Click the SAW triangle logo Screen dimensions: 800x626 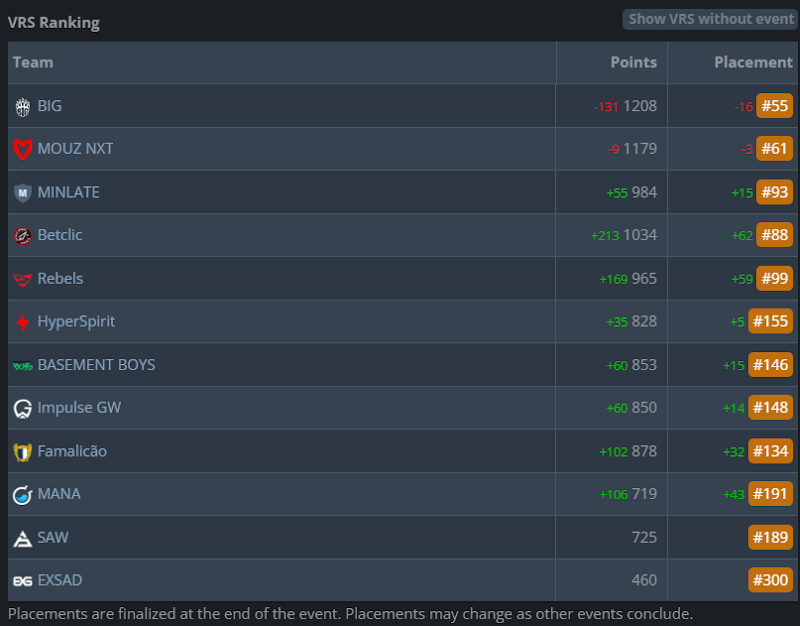22,538
